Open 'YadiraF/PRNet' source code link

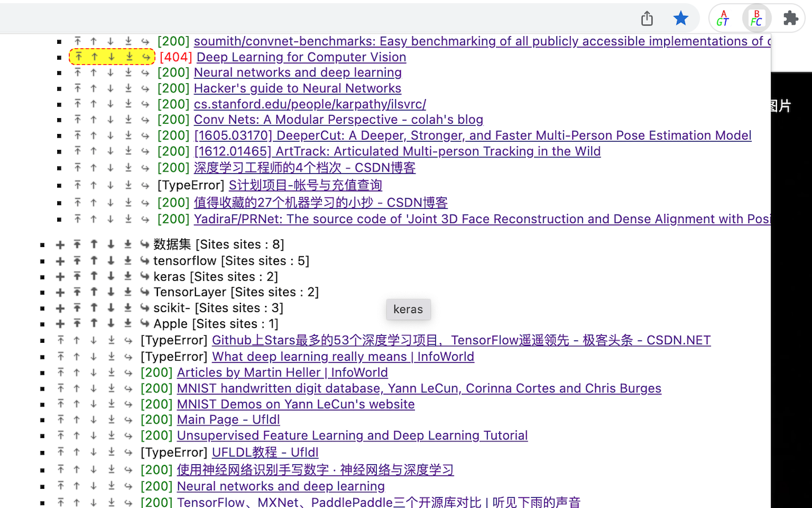pos(482,219)
